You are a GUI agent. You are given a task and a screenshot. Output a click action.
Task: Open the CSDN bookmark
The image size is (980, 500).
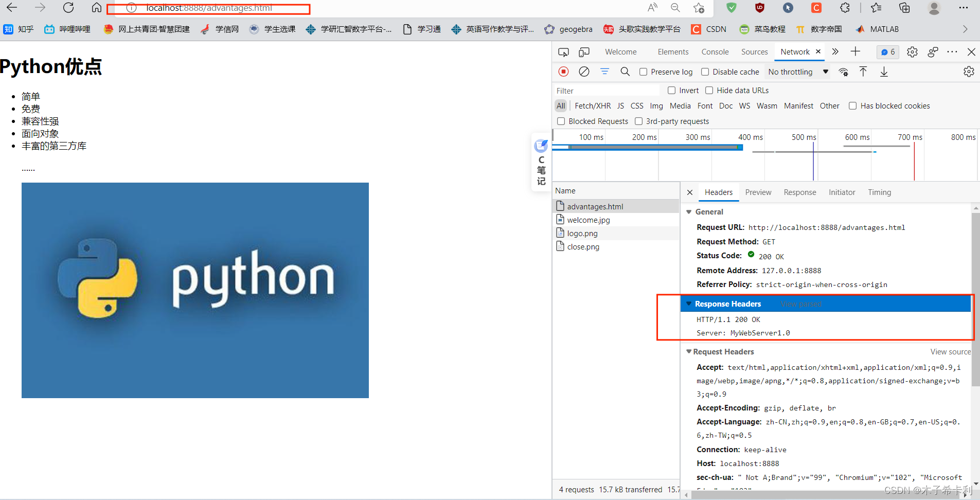tap(709, 29)
